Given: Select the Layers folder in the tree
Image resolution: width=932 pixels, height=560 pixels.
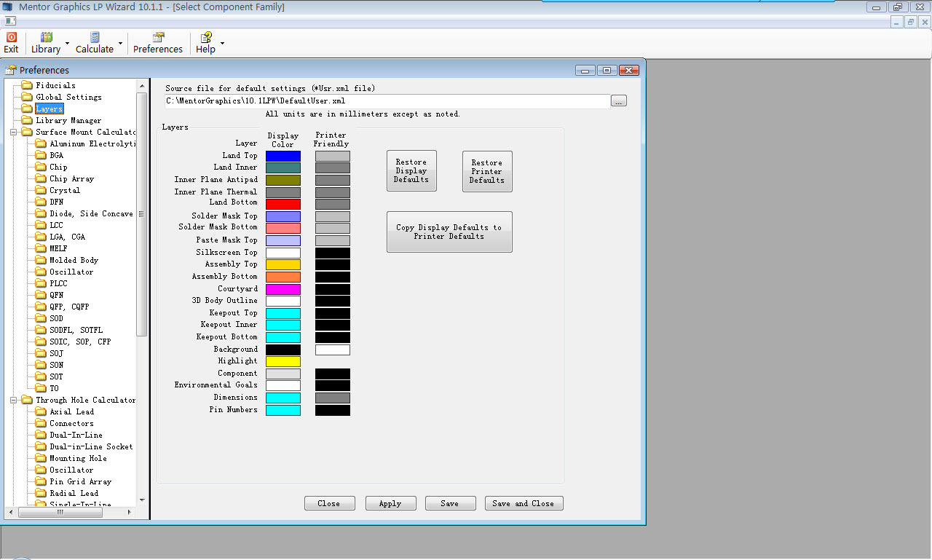Looking at the screenshot, I should (50, 109).
